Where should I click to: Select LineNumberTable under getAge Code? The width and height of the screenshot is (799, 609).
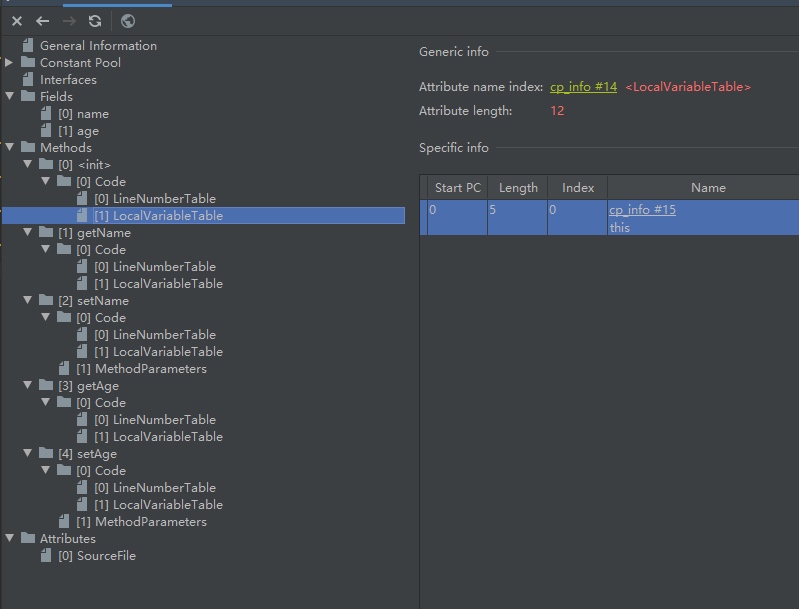(155, 420)
